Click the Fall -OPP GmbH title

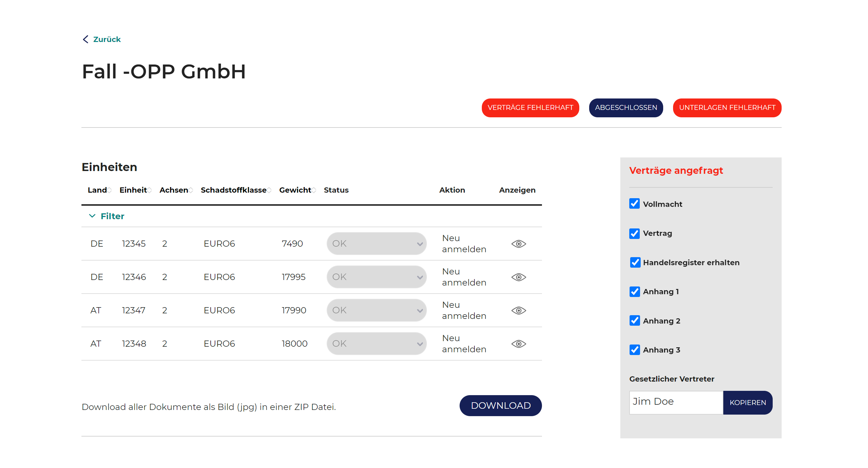click(x=164, y=72)
